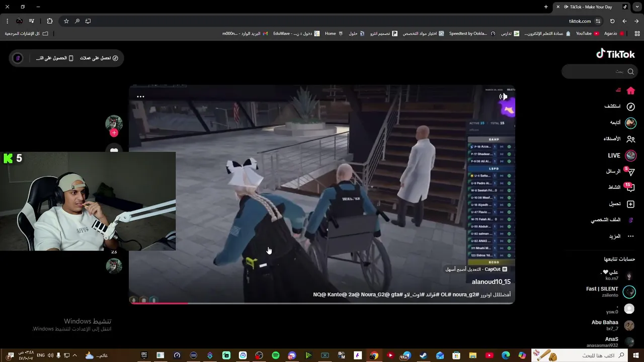This screenshot has width=644, height=362.
Task: Open the All Bookmarks (كل الإشارات المرجعية) folder
Action: pyautogui.click(x=26, y=34)
